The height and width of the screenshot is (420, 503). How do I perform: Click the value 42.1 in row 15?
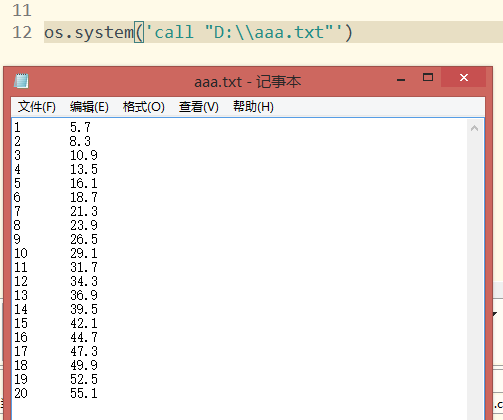(84, 323)
